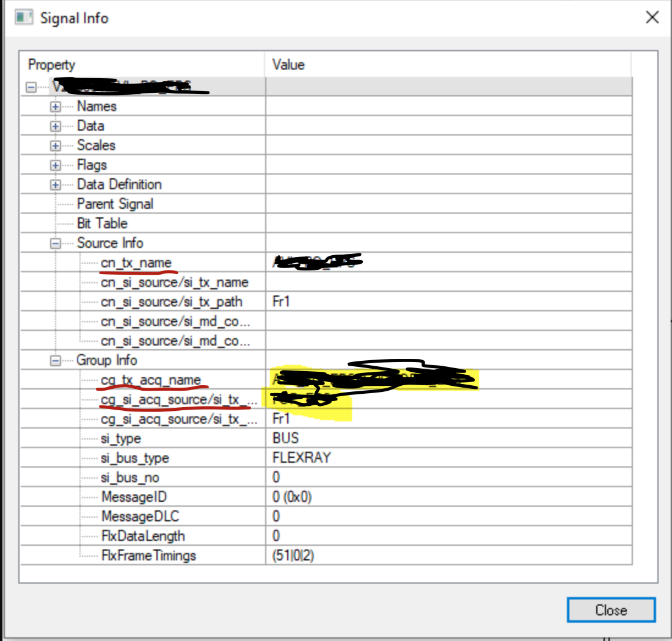
Task: Select the si_bus_type property
Action: (135, 458)
